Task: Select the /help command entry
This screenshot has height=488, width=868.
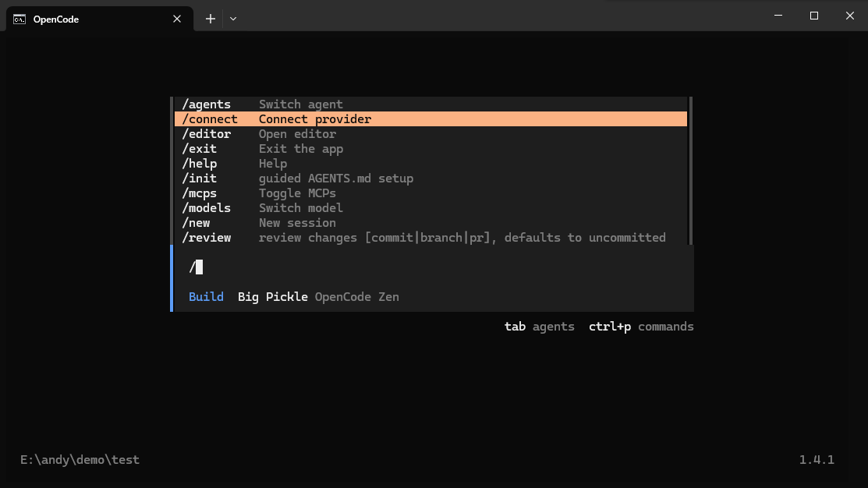Action: tap(234, 164)
